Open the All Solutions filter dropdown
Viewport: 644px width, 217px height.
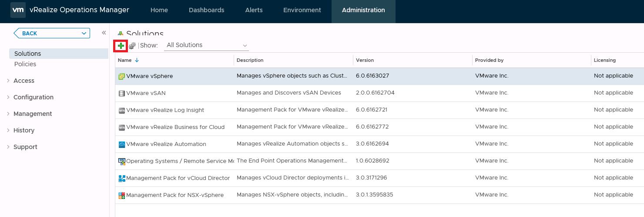206,45
